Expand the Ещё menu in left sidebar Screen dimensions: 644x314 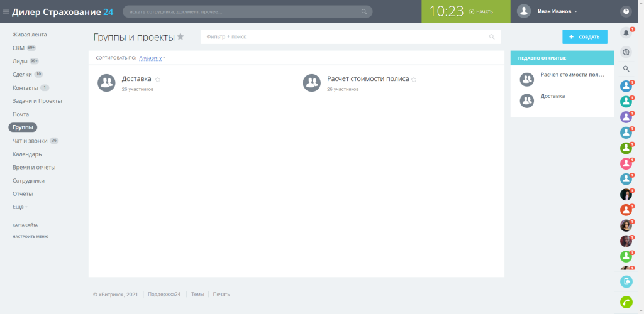[20, 207]
